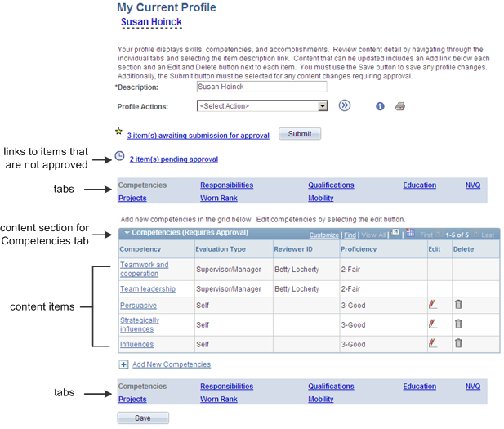The height and width of the screenshot is (429, 504).
Task: Delete the Strategically influences row trash icon
Action: (x=458, y=324)
